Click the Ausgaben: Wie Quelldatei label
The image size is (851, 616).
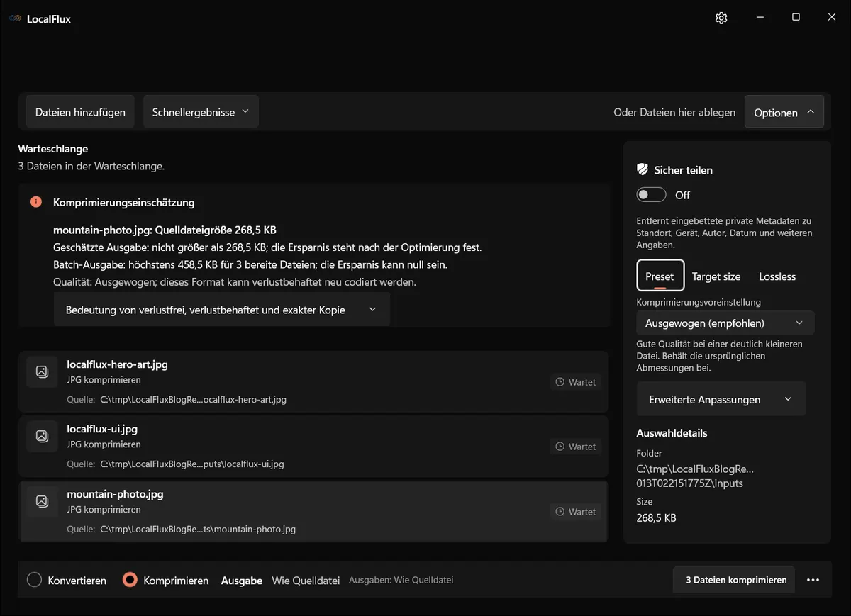[401, 580]
